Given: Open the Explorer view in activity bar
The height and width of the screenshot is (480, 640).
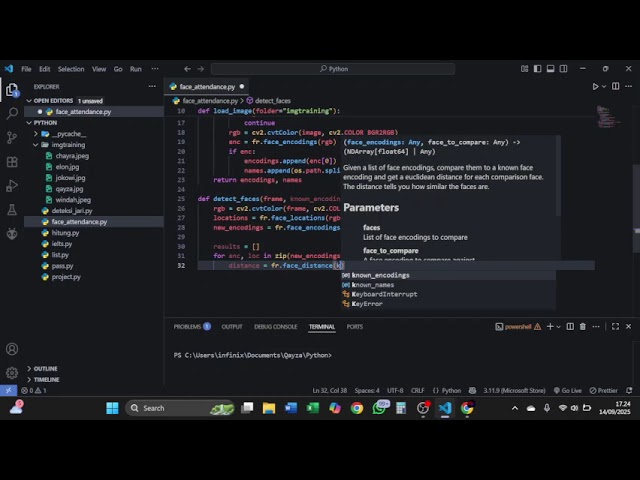Looking at the screenshot, I should (12, 90).
